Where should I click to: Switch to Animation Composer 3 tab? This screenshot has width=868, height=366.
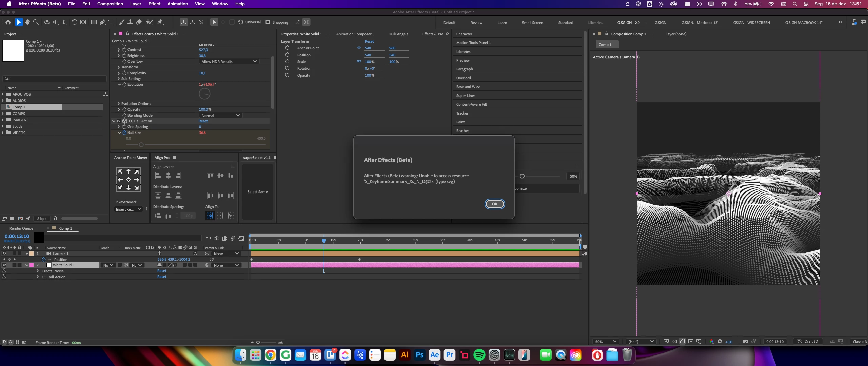[x=355, y=34]
